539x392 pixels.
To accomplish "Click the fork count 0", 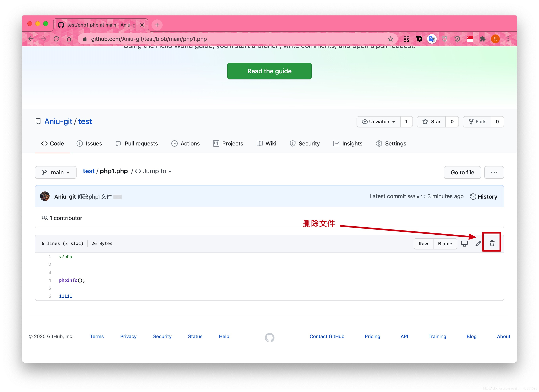I will click(497, 121).
